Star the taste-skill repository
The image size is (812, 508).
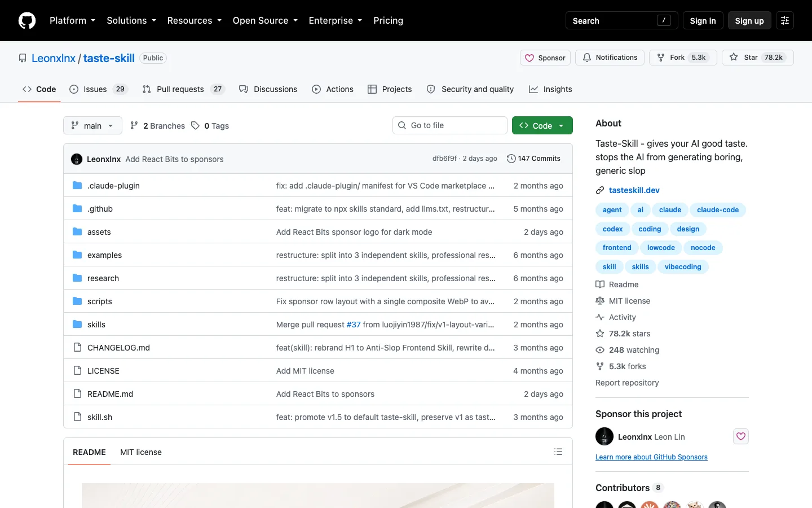coord(757,58)
